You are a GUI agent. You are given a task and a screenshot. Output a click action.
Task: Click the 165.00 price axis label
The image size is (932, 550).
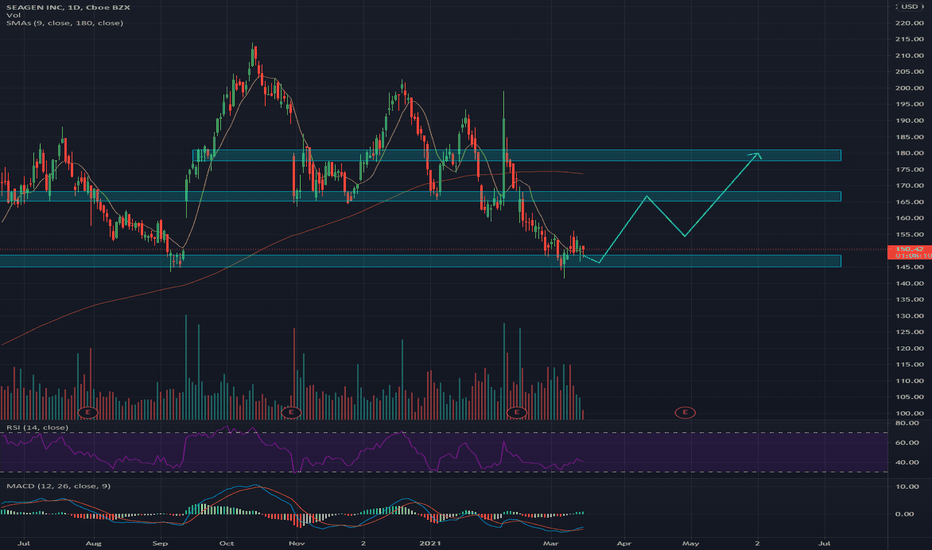[909, 202]
